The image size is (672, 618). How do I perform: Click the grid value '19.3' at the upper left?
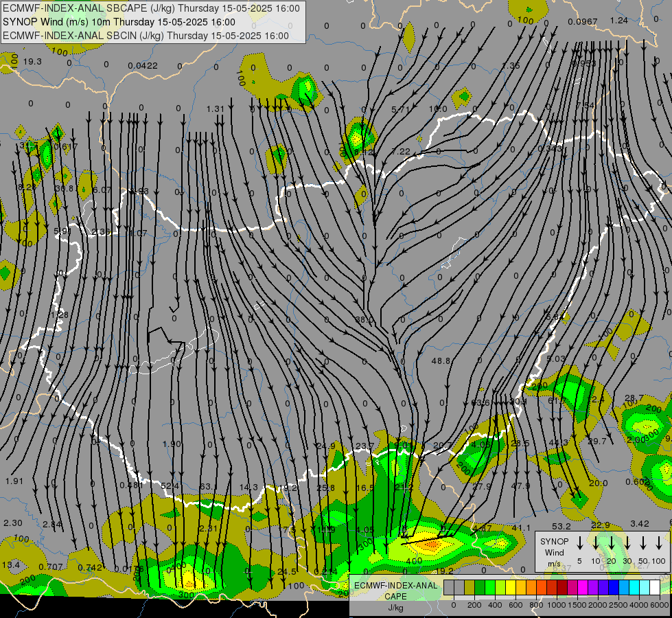pyautogui.click(x=32, y=61)
